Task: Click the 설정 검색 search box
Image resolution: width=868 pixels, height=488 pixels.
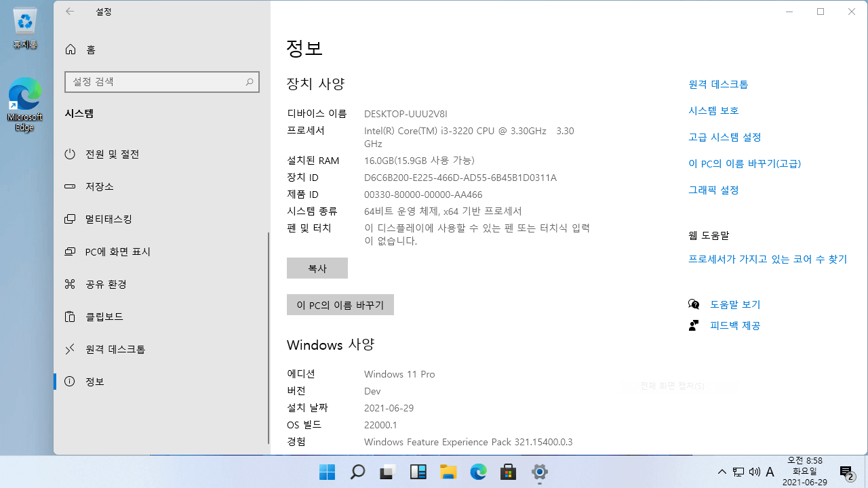Action: 161,81
